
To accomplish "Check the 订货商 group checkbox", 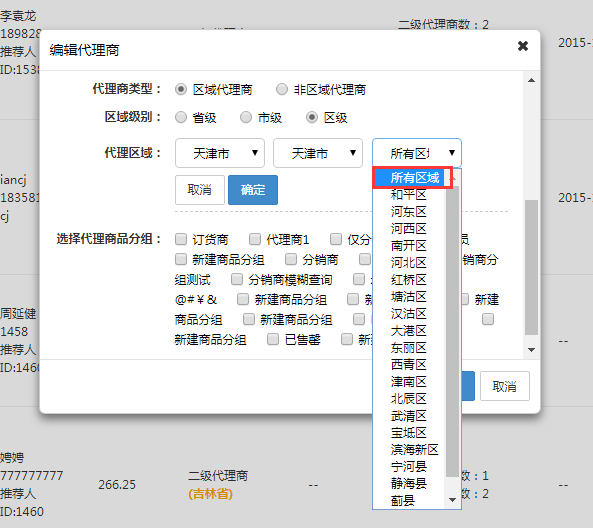I will 181,239.
